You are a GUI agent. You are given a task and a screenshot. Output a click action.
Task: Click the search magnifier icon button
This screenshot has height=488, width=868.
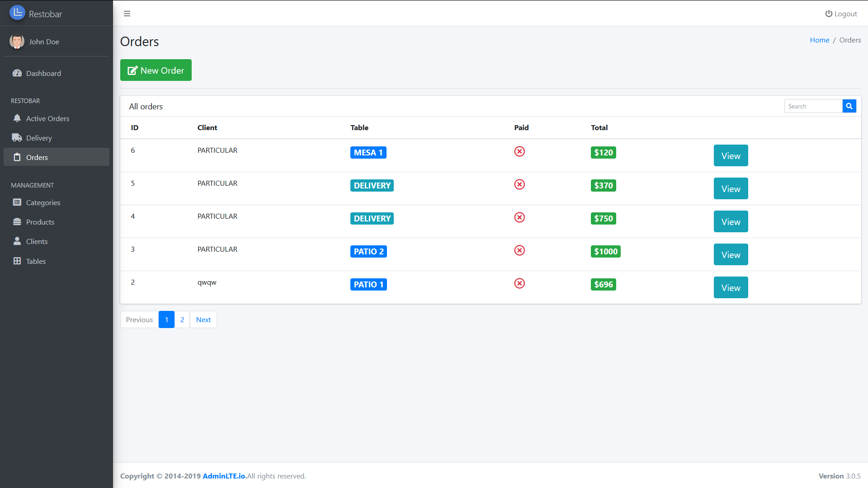[849, 106]
